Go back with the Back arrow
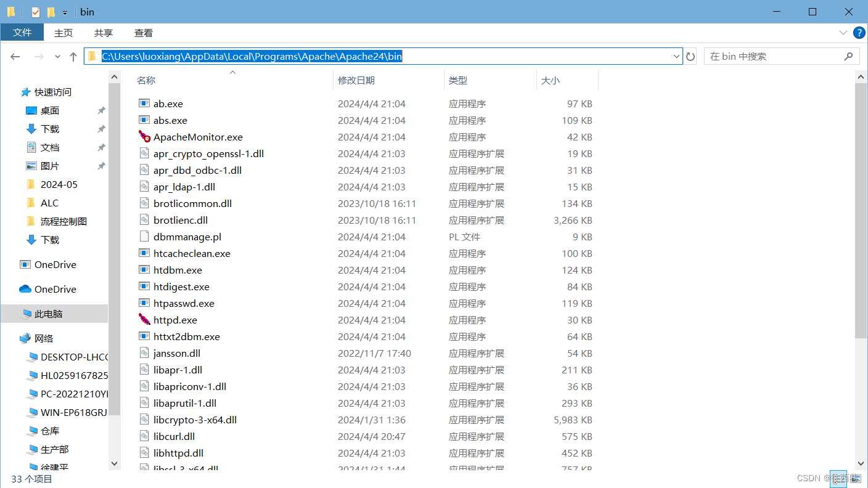The height and width of the screenshot is (488, 868). (x=15, y=57)
